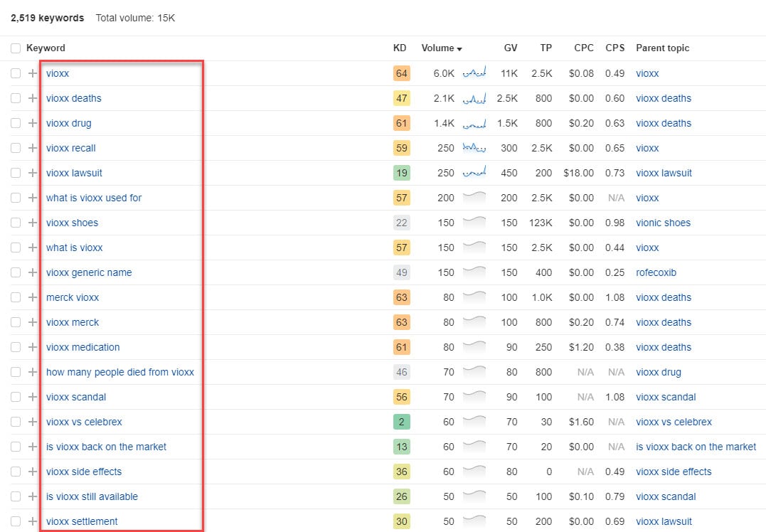Screen dimensions: 766x532
Task: Click the KD badge 19 for vioxx lawsuit
Action: pos(402,173)
